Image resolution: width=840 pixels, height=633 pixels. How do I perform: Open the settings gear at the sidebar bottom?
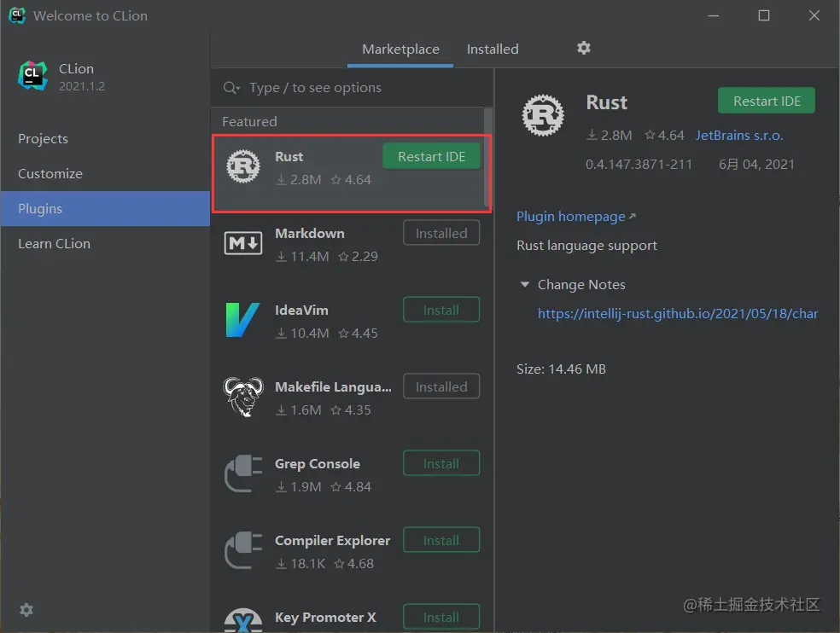click(x=26, y=609)
